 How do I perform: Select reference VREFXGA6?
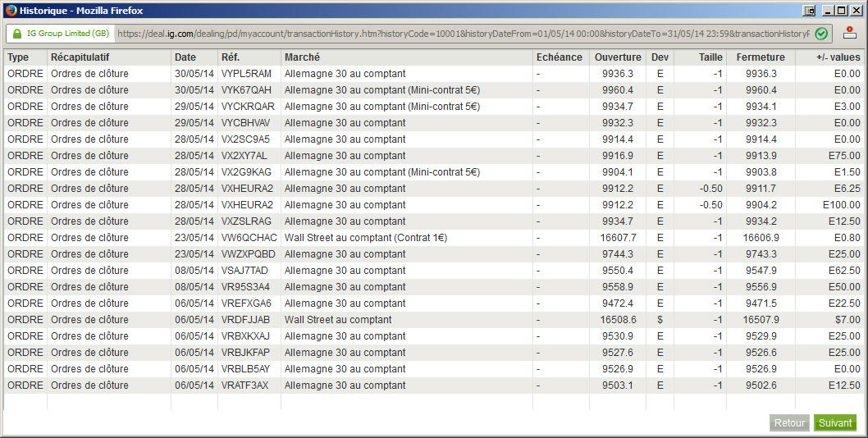(246, 303)
